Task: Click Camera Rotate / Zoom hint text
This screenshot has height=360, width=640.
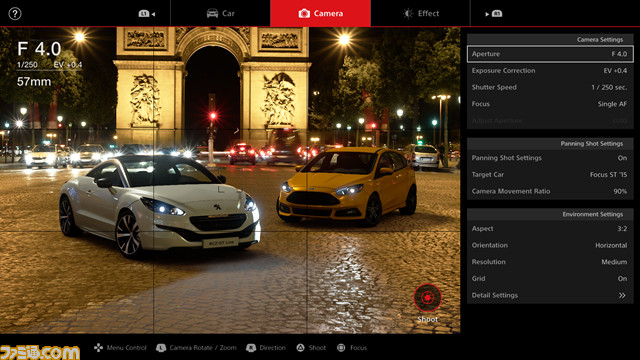Action: (203, 348)
